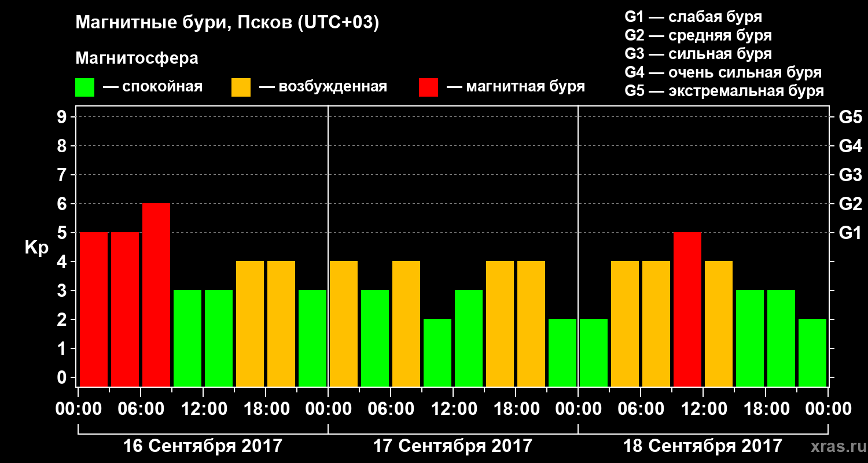Click the 'Магнитосфера' heading
The height and width of the screenshot is (463, 868).
point(137,58)
